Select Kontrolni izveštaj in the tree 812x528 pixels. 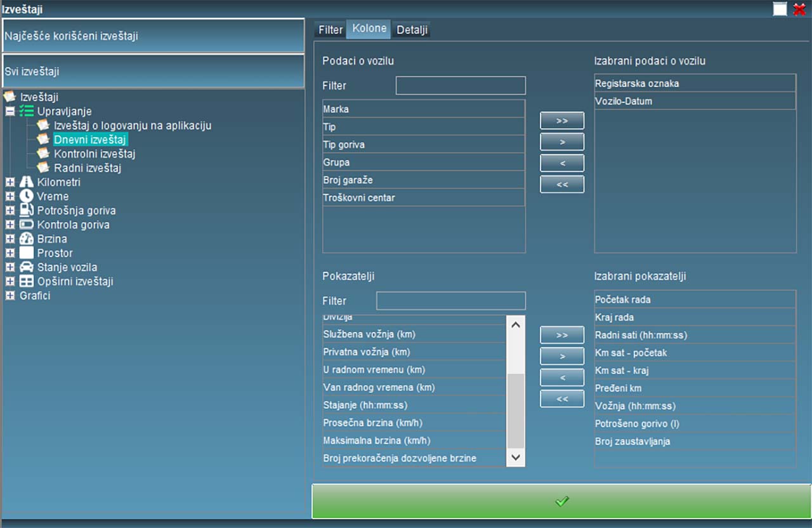[95, 154]
